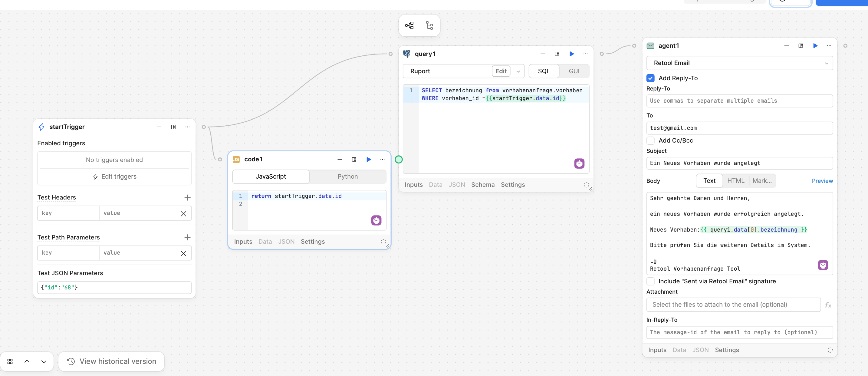Viewport: 868px width, 376px height.
Task: Open the Retool Email resource dropdown
Action: click(x=739, y=63)
